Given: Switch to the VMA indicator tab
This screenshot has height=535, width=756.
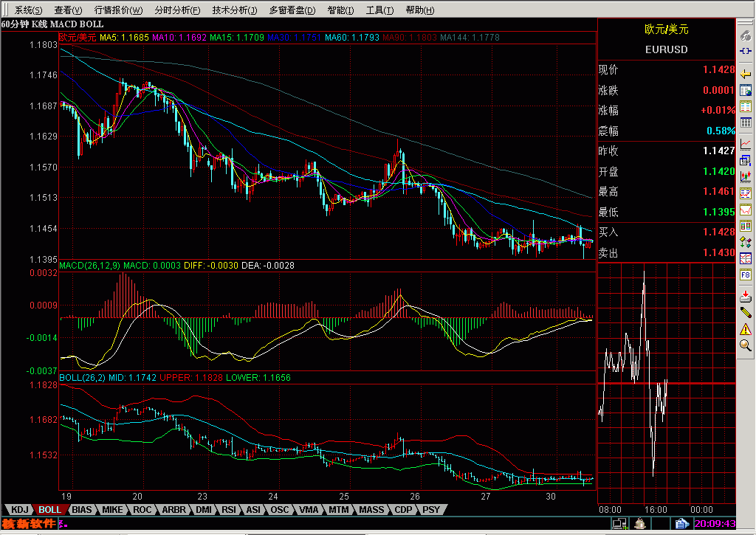Looking at the screenshot, I should pos(309,509).
